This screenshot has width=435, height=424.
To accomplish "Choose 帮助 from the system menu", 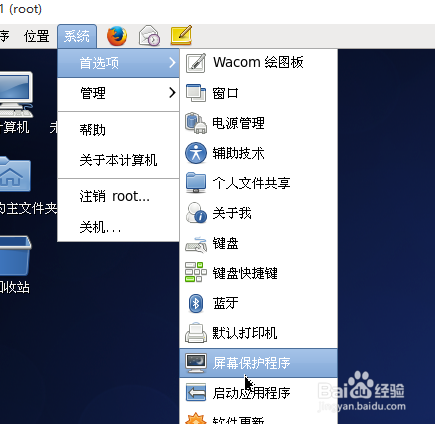I will pos(118,130).
